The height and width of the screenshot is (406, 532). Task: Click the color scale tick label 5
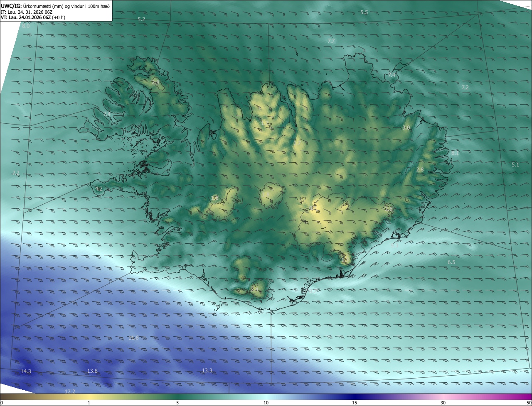tap(177, 403)
